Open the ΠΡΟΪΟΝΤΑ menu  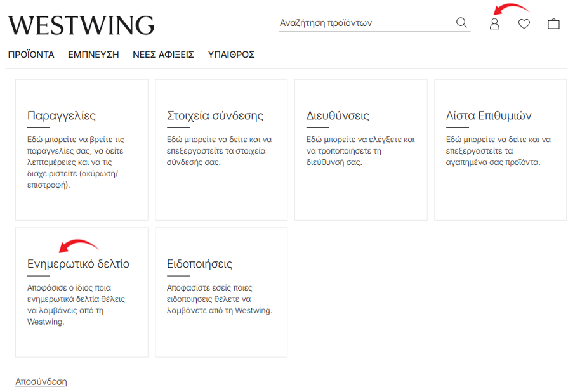[x=31, y=55]
